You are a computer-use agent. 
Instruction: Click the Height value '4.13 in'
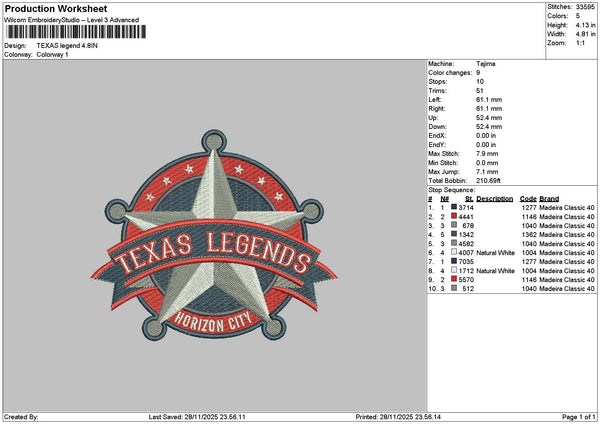click(585, 25)
